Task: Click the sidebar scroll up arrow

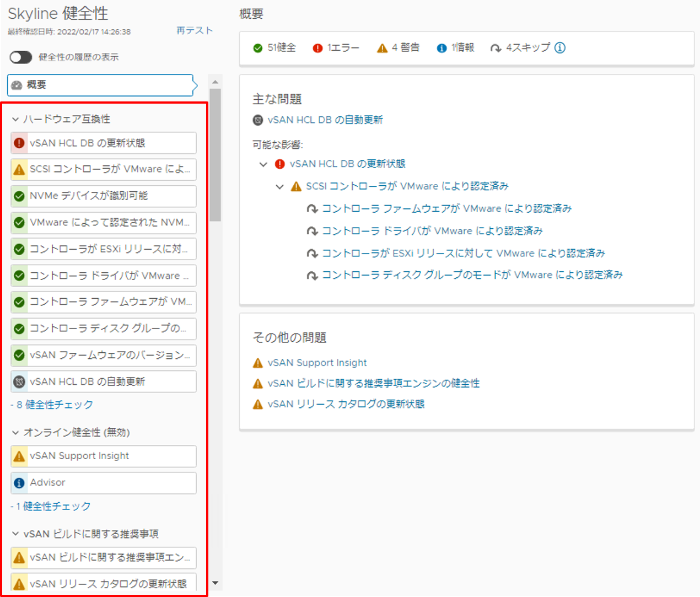Action: click(215, 82)
